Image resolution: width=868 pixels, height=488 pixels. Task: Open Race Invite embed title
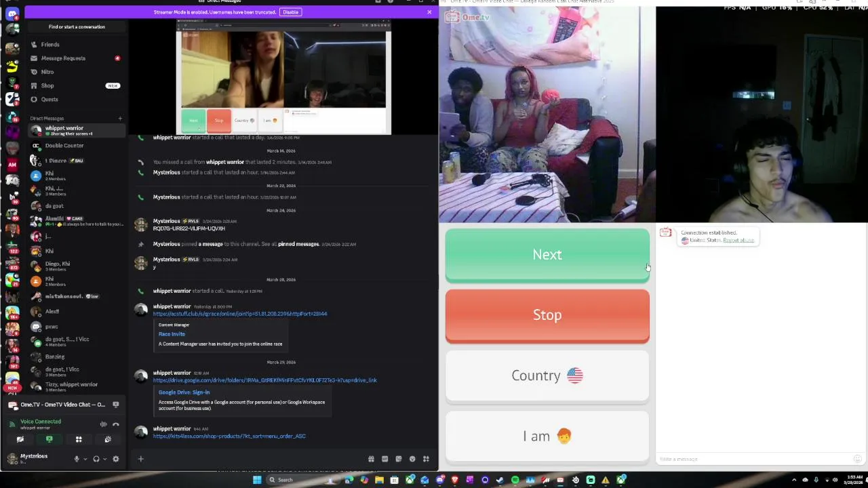click(172, 334)
